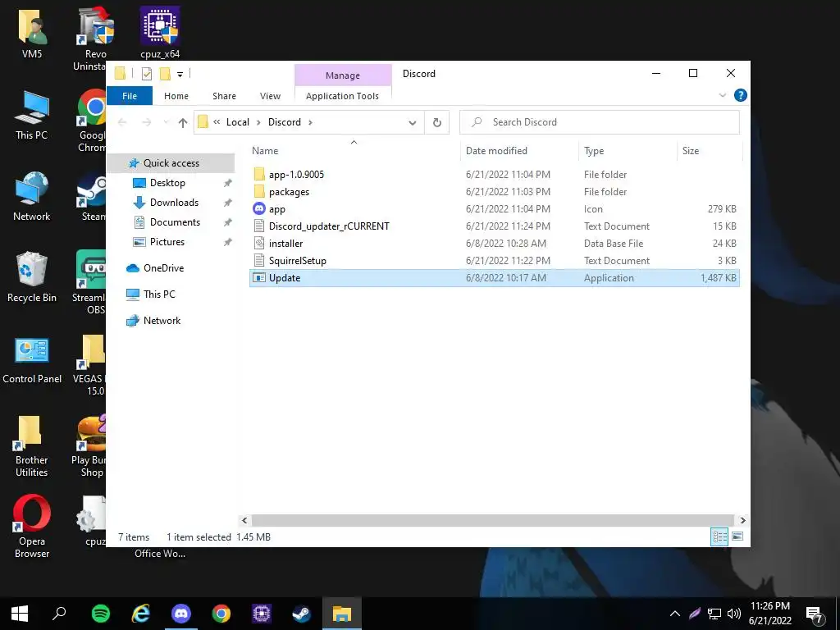
Task: Click the horizontal scrollbar track
Action: (492, 520)
